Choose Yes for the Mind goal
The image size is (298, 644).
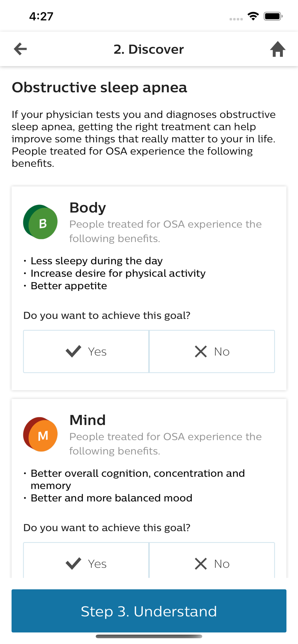pos(86,563)
